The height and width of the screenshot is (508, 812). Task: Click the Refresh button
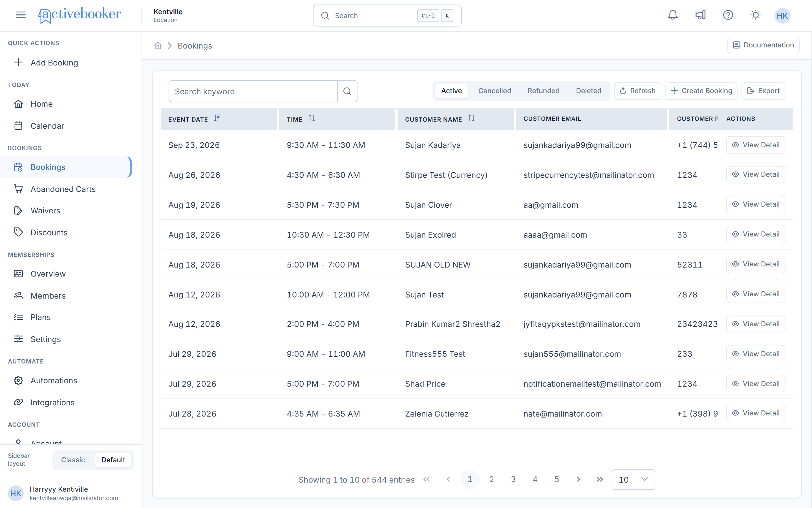pyautogui.click(x=637, y=91)
